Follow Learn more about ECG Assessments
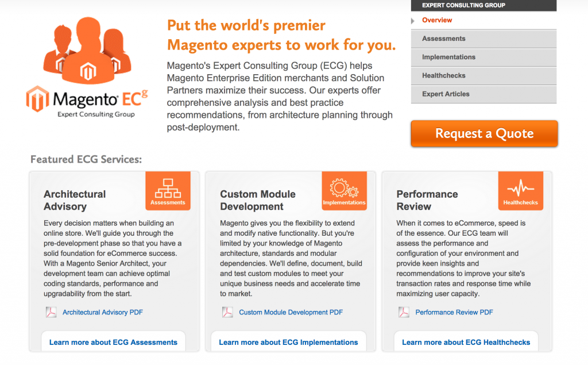 click(x=113, y=342)
